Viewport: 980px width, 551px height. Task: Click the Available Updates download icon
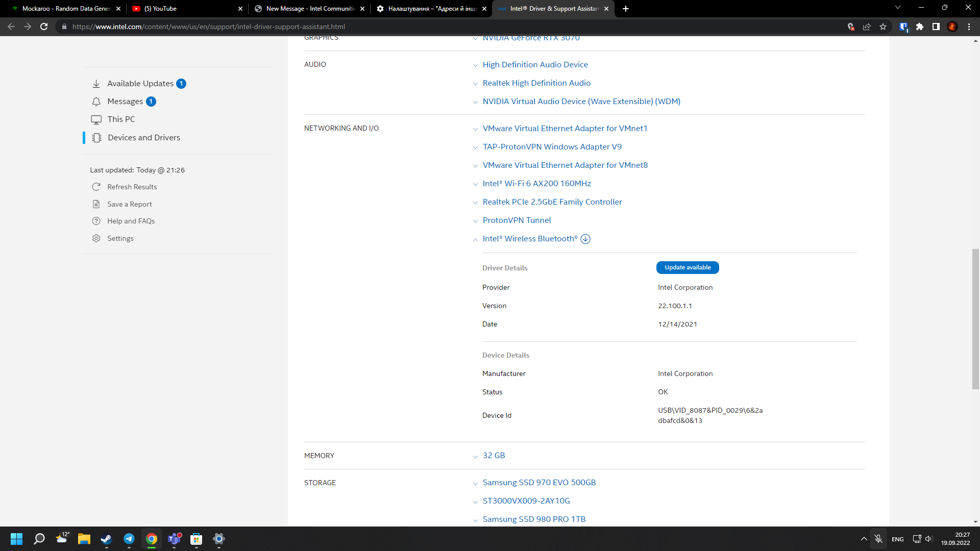click(96, 84)
